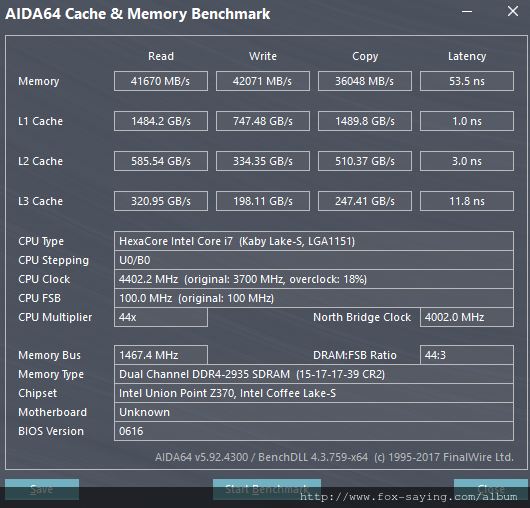The image size is (530, 508).
Task: Select the Memory Latency value 53.5 ns
Action: 467,81
